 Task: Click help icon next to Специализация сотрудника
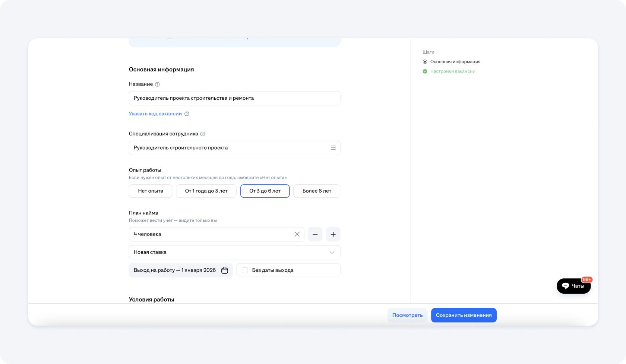point(203,134)
